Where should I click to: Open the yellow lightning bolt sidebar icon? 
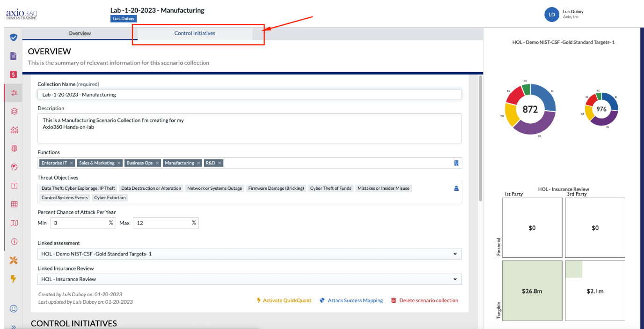[x=14, y=278]
